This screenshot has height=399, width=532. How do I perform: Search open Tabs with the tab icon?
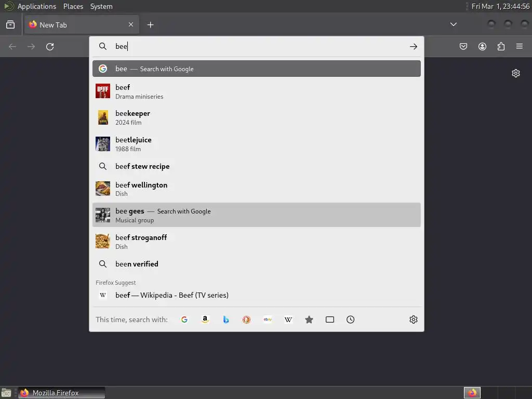330,320
